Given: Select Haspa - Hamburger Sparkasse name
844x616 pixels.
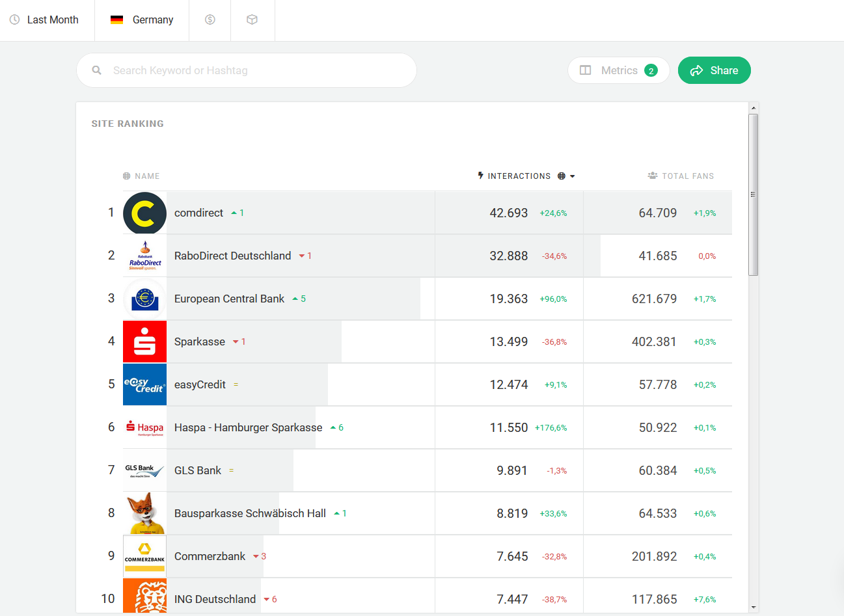Looking at the screenshot, I should 248,427.
